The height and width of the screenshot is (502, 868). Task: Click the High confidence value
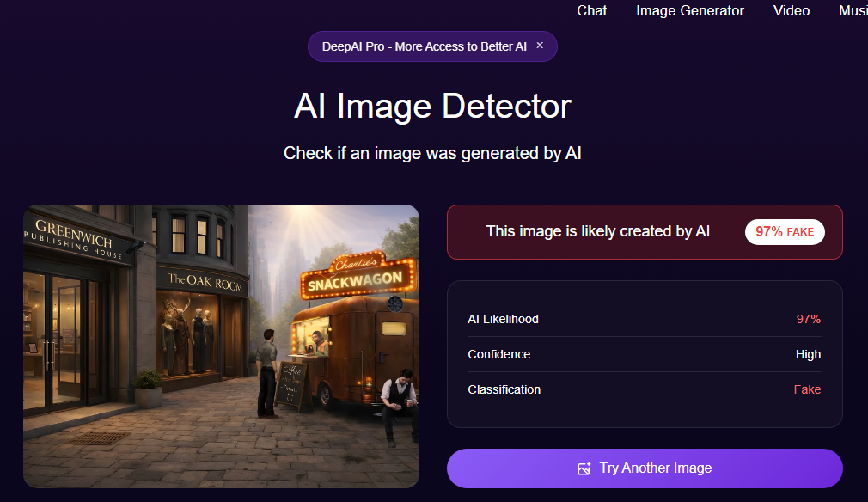click(x=808, y=354)
